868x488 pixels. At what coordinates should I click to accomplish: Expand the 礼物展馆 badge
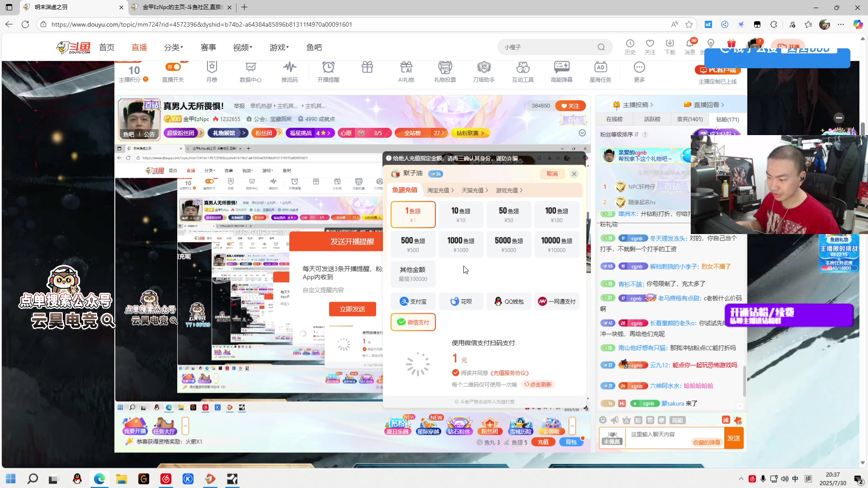tap(228, 133)
